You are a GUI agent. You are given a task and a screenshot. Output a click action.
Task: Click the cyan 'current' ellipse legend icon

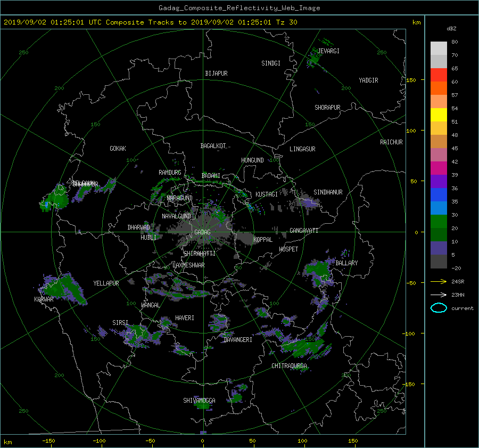coord(439,308)
